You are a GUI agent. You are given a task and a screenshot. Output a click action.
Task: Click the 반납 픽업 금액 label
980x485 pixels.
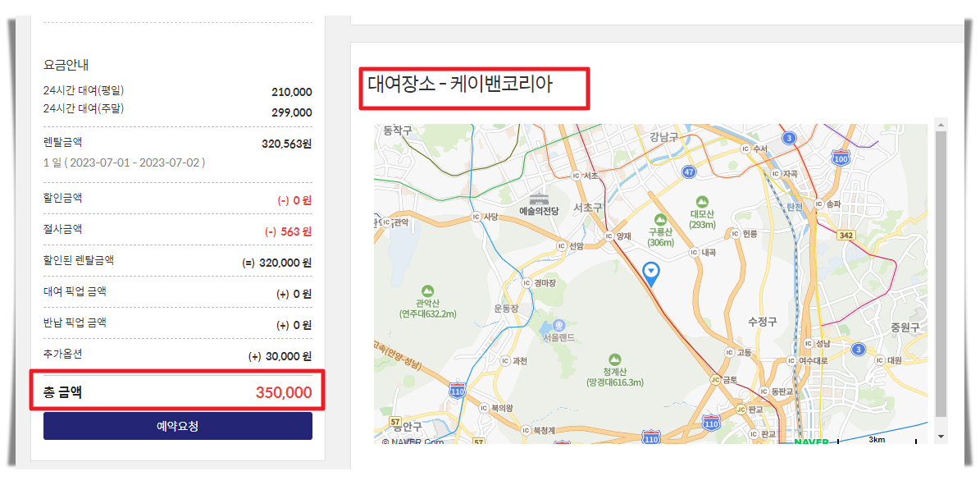click(75, 323)
